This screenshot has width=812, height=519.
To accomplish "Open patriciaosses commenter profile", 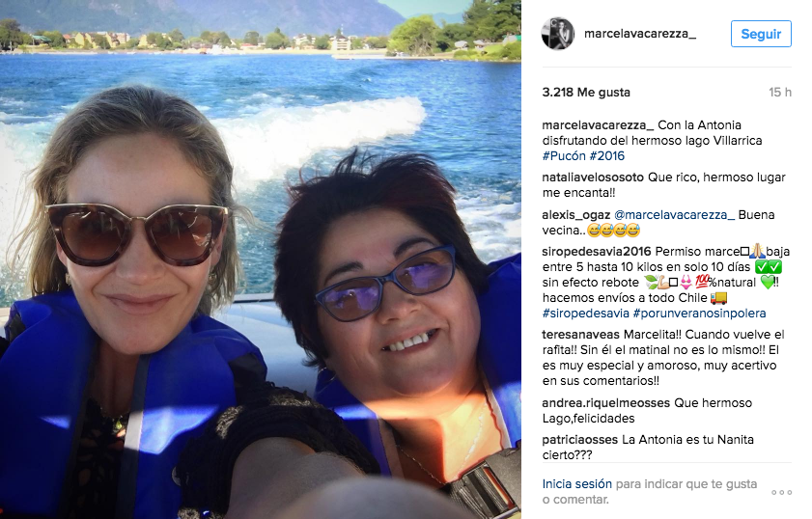I will click(580, 440).
